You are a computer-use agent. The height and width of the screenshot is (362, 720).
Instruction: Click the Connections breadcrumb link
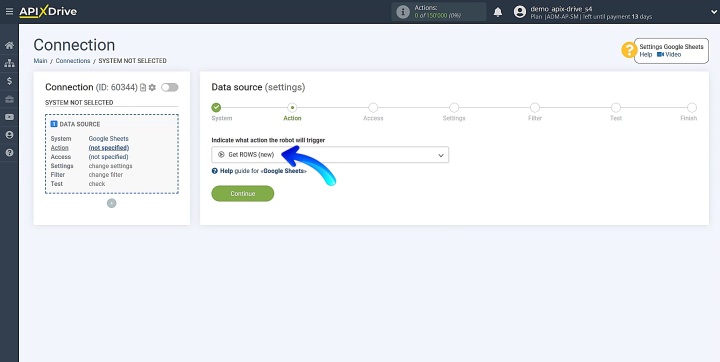(73, 61)
